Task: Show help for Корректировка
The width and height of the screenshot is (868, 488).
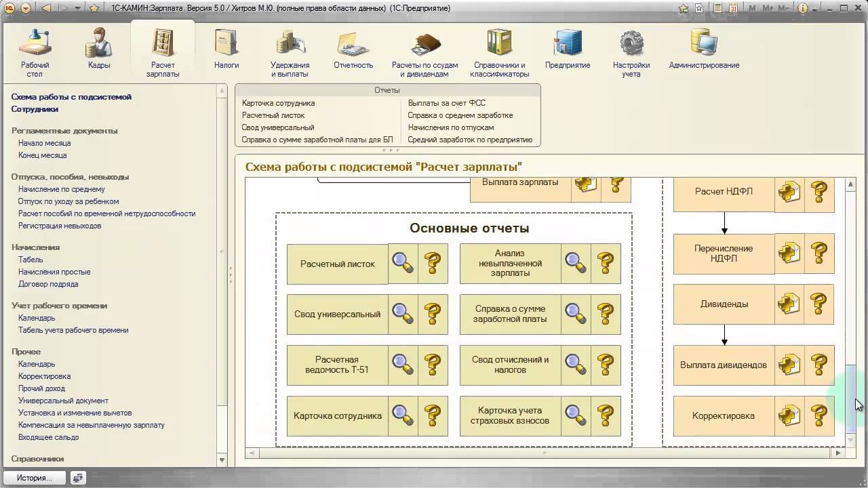Action: point(819,416)
